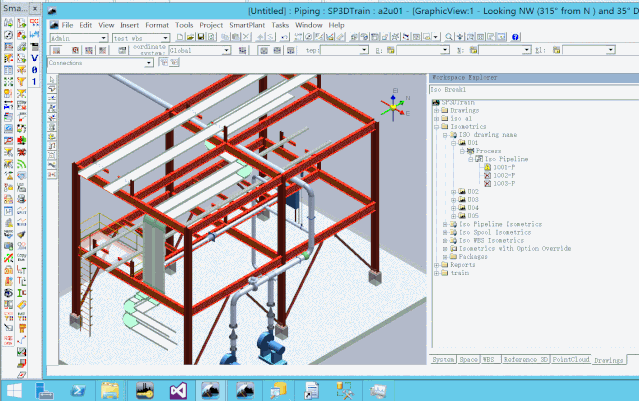Switch to the Space tab
This screenshot has height=401, width=639.
468,359
